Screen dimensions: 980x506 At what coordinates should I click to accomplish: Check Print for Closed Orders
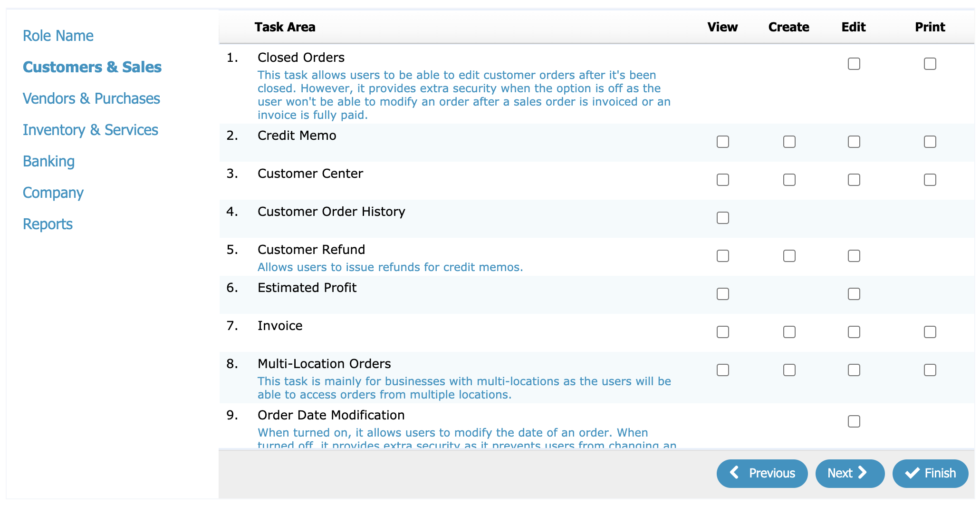coord(930,64)
